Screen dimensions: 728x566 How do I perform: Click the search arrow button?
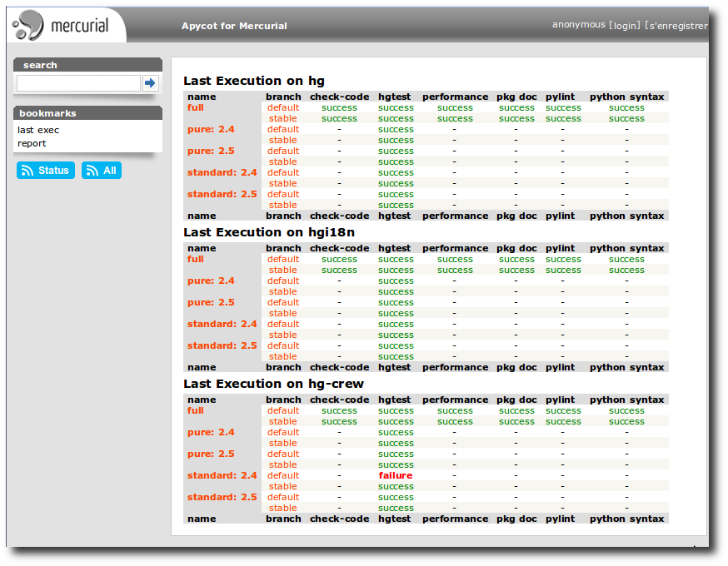point(150,83)
